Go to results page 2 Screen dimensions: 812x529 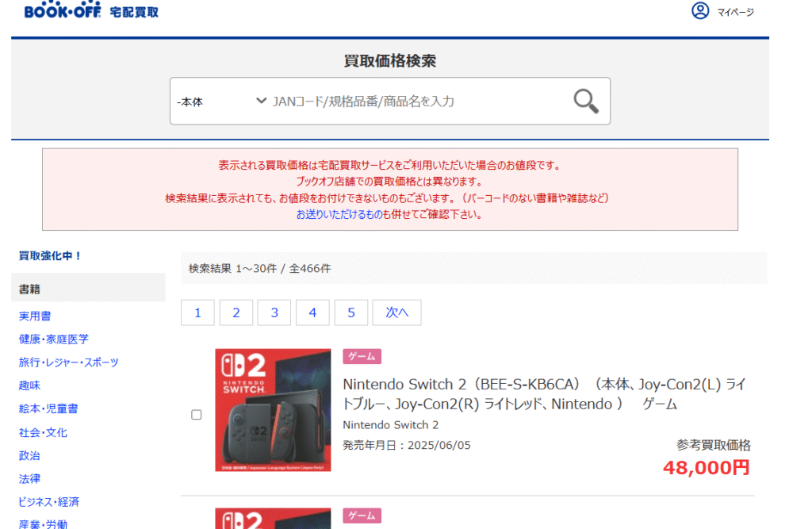[236, 312]
